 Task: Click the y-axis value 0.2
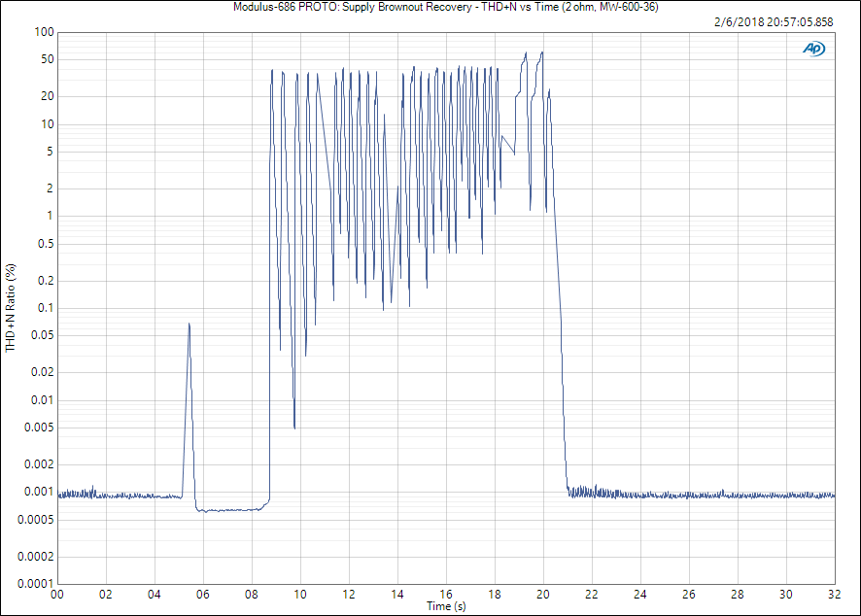tap(46, 281)
